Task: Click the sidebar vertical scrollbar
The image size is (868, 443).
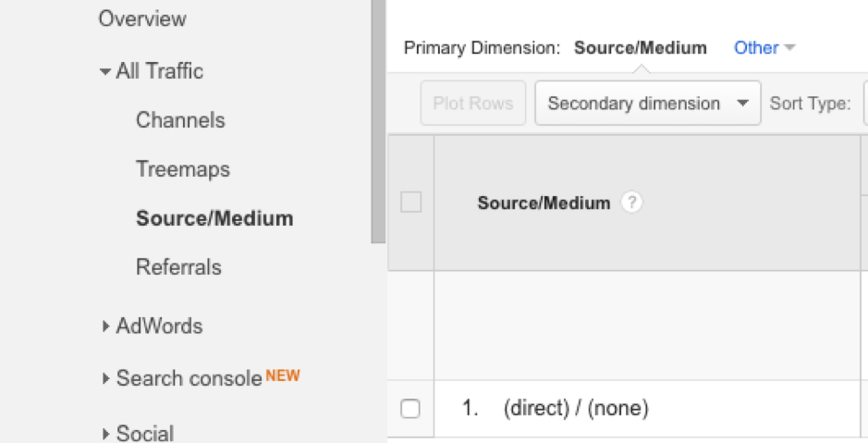Action: [x=379, y=121]
